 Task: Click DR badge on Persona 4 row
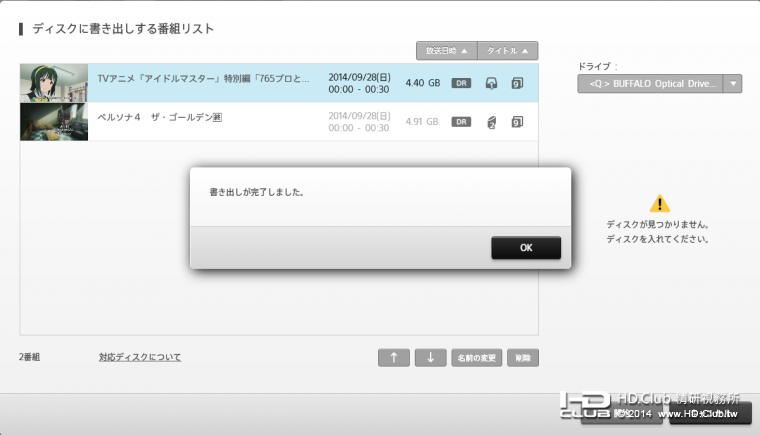[461, 122]
